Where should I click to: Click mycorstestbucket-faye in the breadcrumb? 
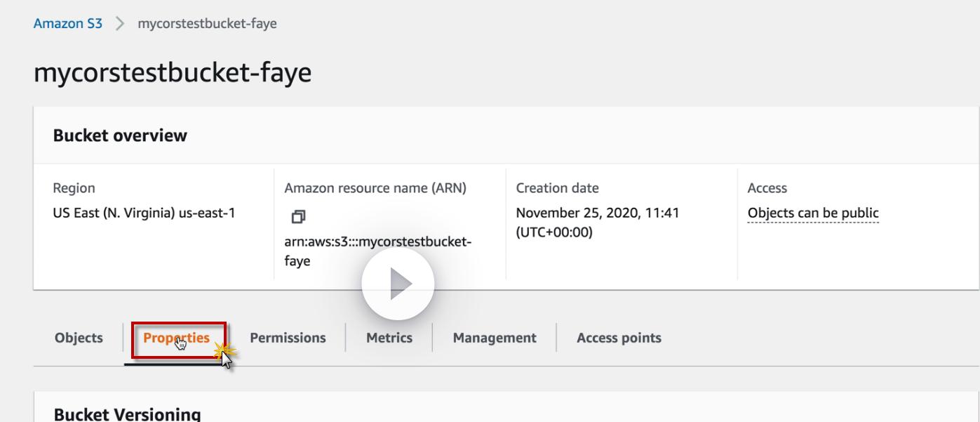pyautogui.click(x=207, y=23)
